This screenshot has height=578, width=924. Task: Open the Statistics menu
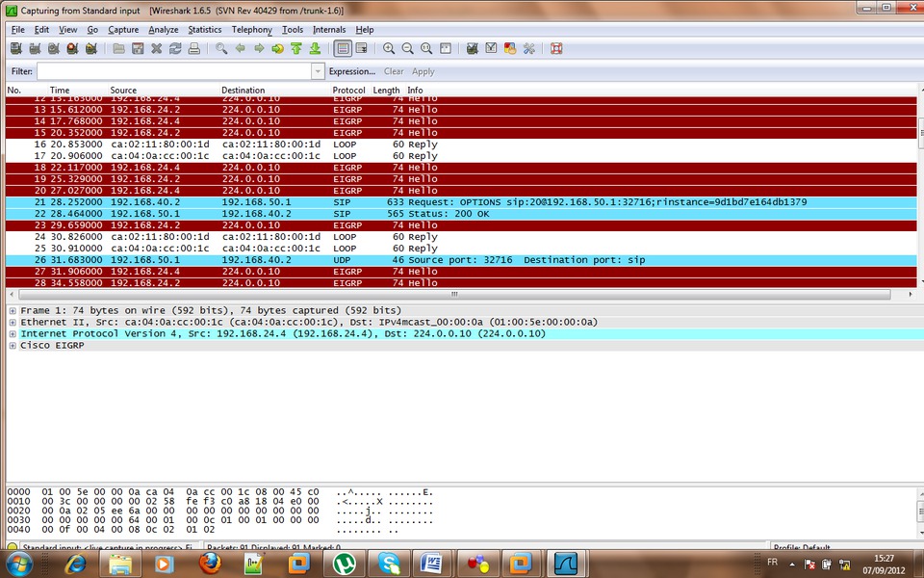(204, 30)
